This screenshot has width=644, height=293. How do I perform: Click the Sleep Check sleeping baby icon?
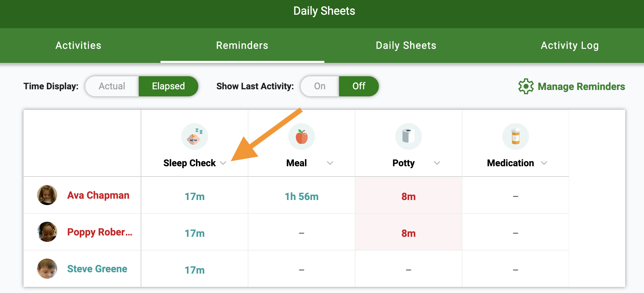point(195,136)
